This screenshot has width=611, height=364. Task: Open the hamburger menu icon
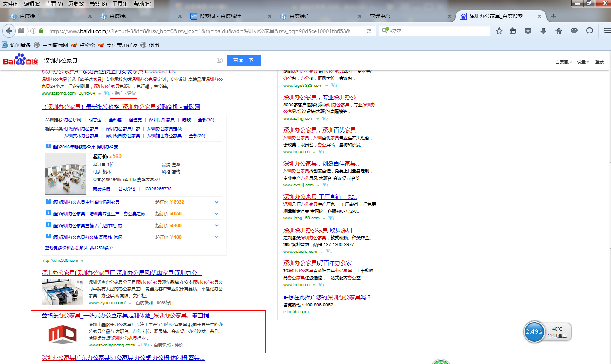607,31
